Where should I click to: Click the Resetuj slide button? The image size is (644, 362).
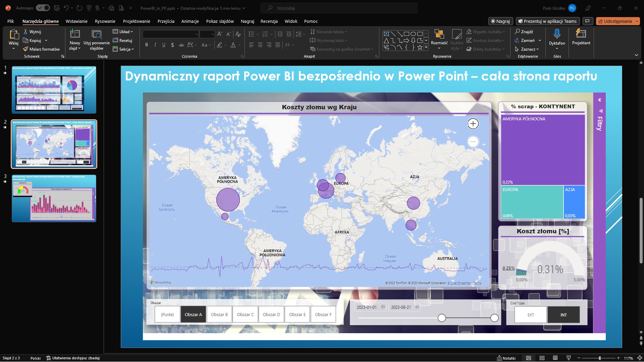122,40
